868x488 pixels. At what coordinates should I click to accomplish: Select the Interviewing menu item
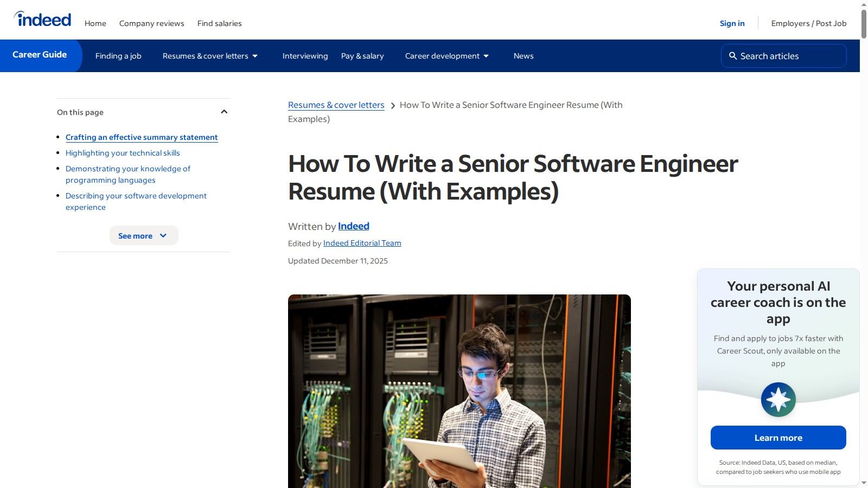[305, 56]
